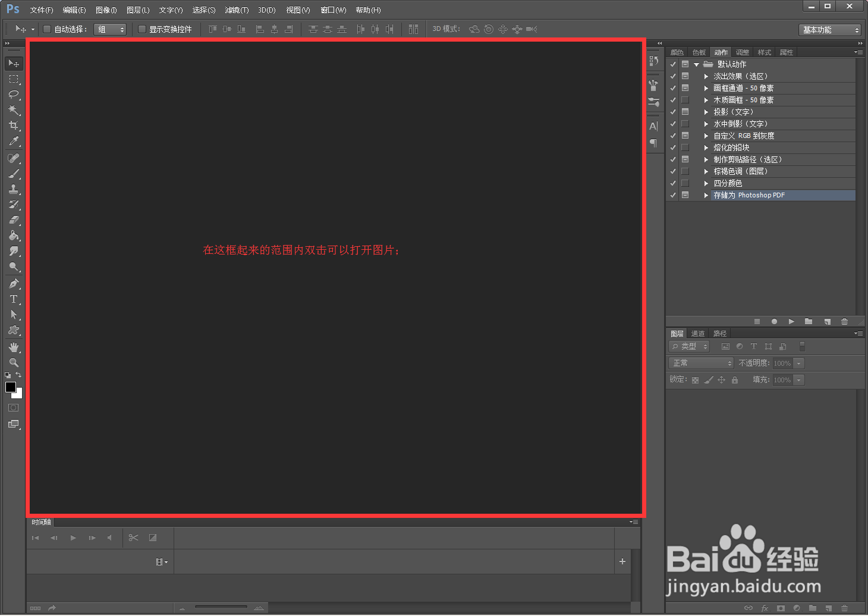Select the Clone Stamp tool
The width and height of the screenshot is (868, 616).
tap(14, 189)
